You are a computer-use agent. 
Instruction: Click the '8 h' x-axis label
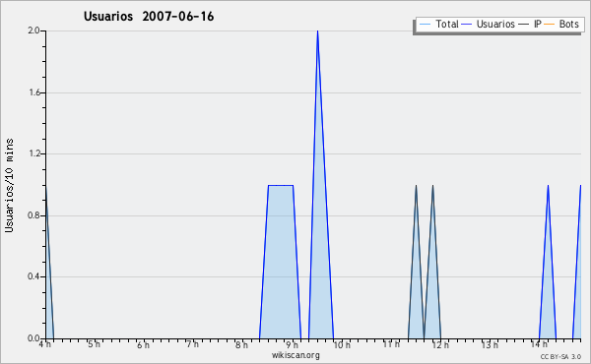click(x=241, y=344)
